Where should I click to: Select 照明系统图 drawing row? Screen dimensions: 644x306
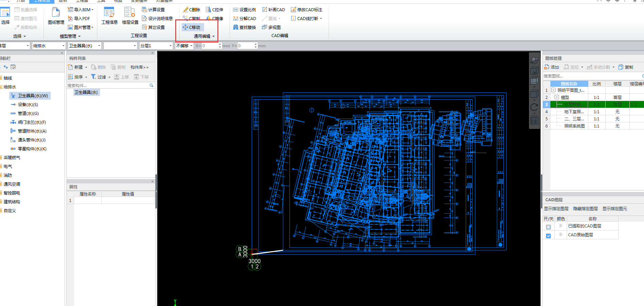click(x=574, y=126)
